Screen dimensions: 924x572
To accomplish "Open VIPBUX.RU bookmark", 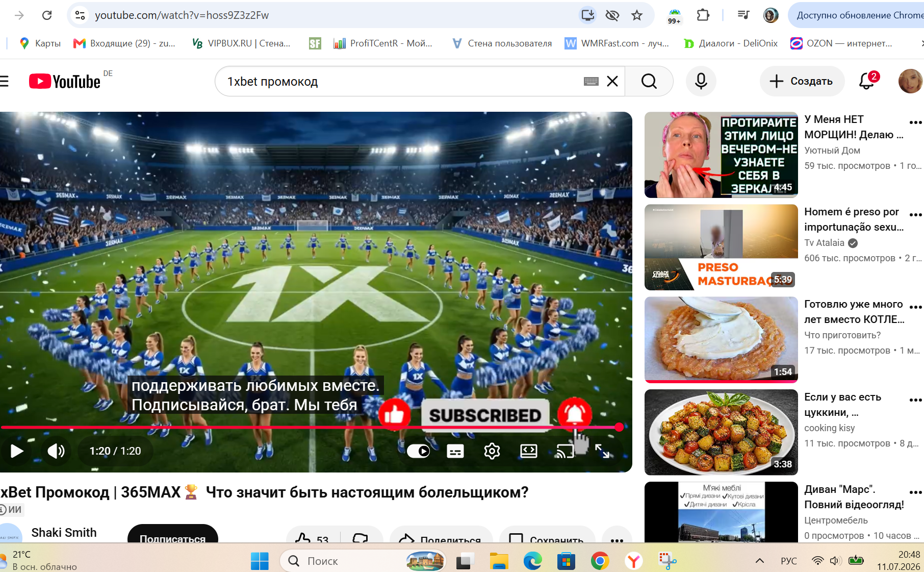I will (241, 43).
